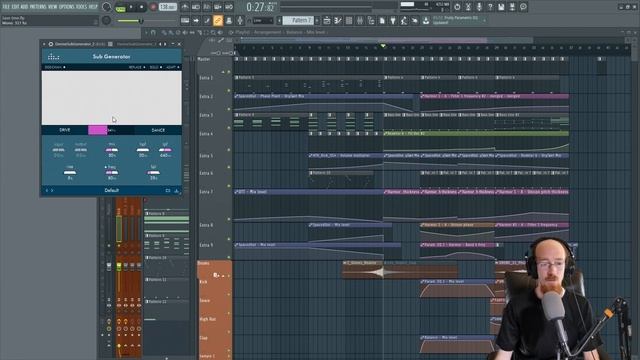Click the pink selected mode segment
Viewport: 640px width, 360px height.
point(98,130)
